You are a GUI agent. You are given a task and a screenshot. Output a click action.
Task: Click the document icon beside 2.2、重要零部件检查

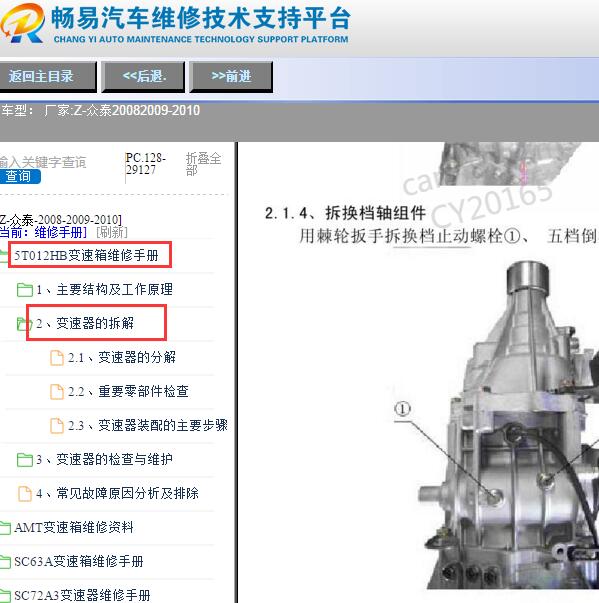[57, 391]
